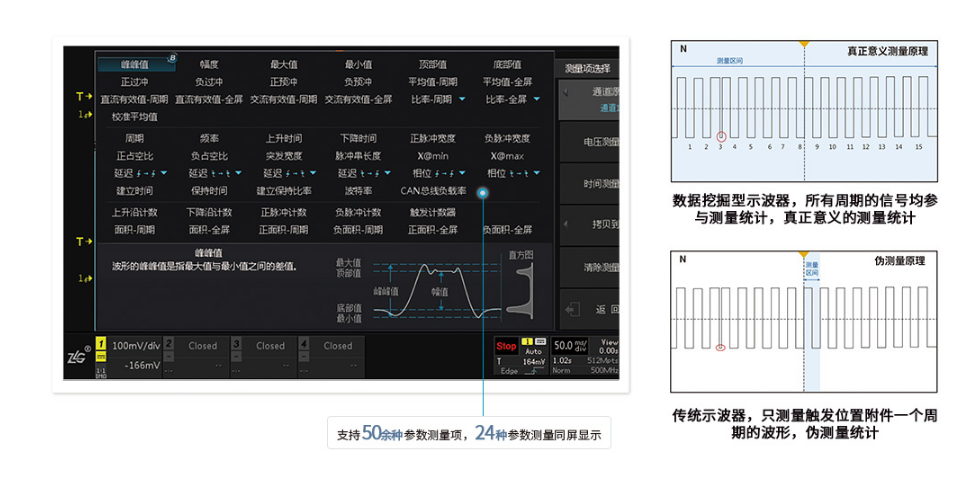973x496 pixels.
Task: Expand 延迟 rising-to-falling dropdown arrow
Action: (313, 173)
